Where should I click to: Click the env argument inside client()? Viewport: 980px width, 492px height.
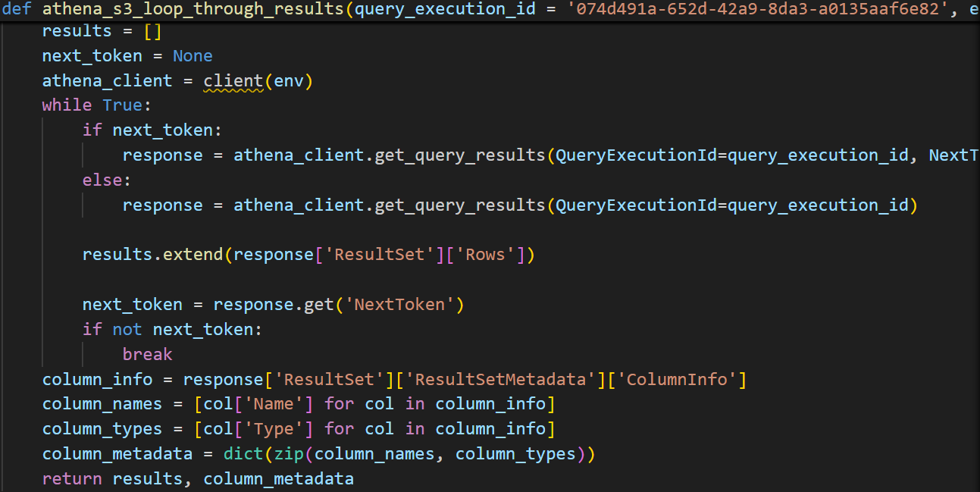pyautogui.click(x=288, y=81)
